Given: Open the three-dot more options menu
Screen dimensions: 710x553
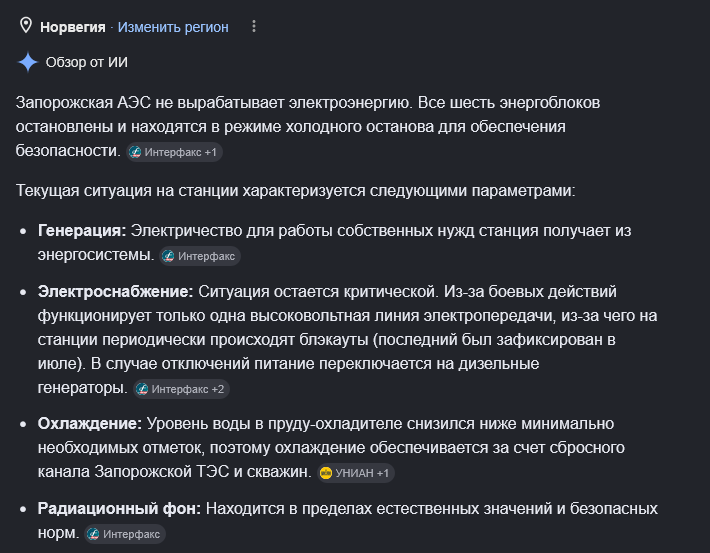Looking at the screenshot, I should point(254,26).
